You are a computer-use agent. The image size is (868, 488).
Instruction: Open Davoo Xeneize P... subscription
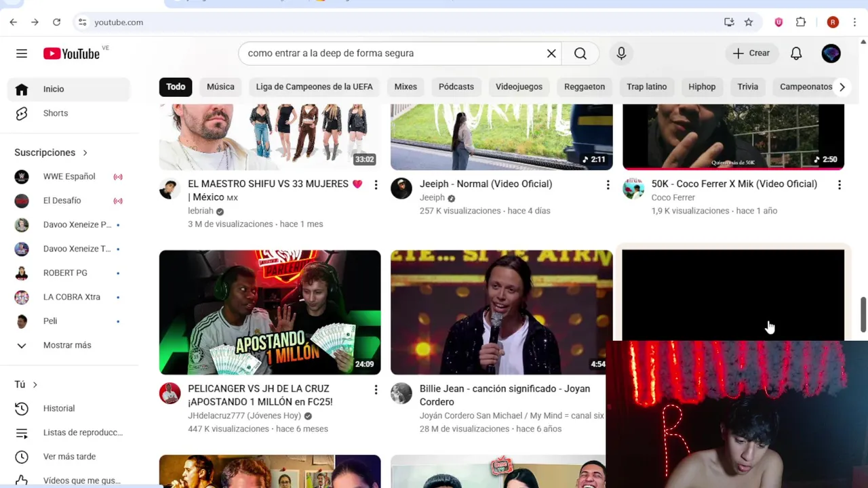click(69, 225)
